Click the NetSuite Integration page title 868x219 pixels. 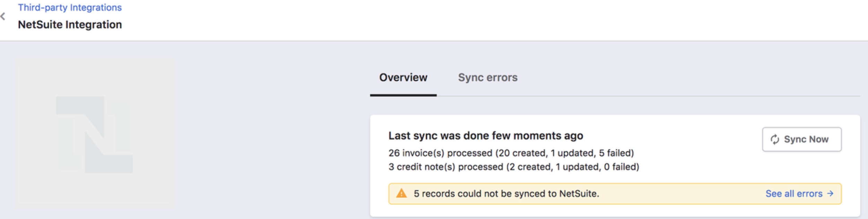point(70,25)
